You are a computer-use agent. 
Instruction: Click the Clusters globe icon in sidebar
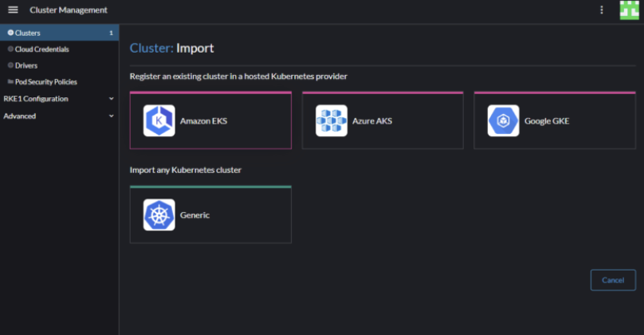point(10,33)
